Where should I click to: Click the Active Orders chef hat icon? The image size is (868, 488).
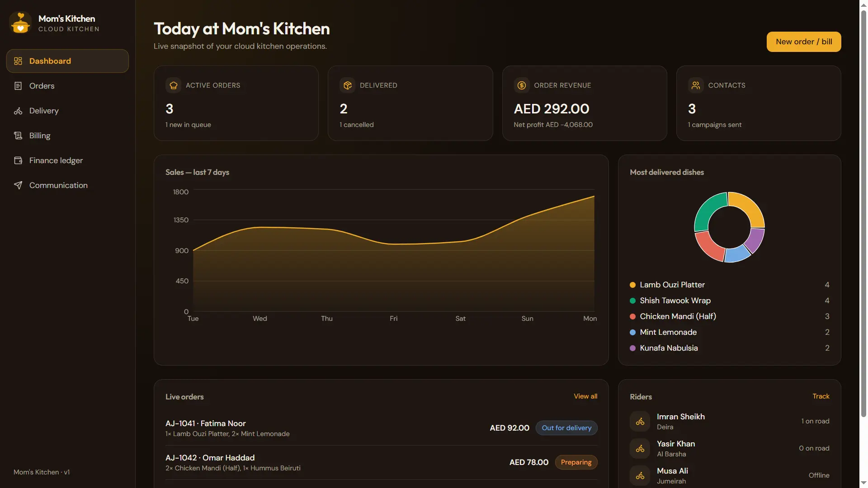coord(173,85)
